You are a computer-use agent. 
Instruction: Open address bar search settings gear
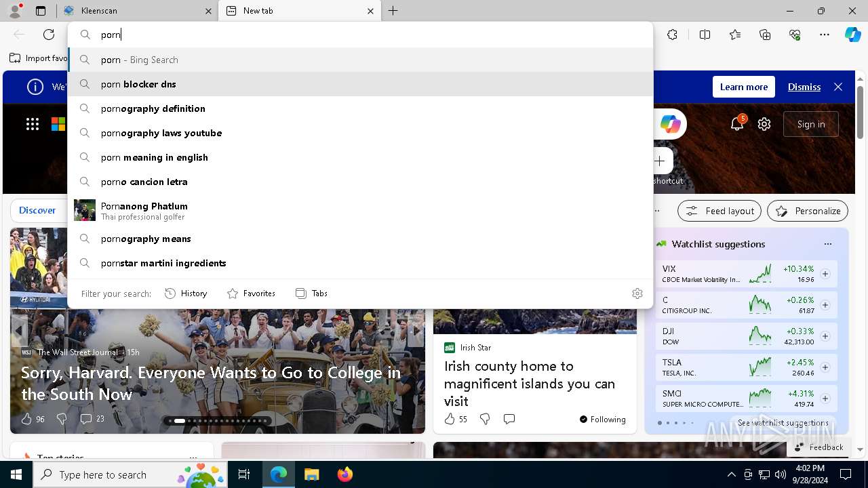pos(637,293)
